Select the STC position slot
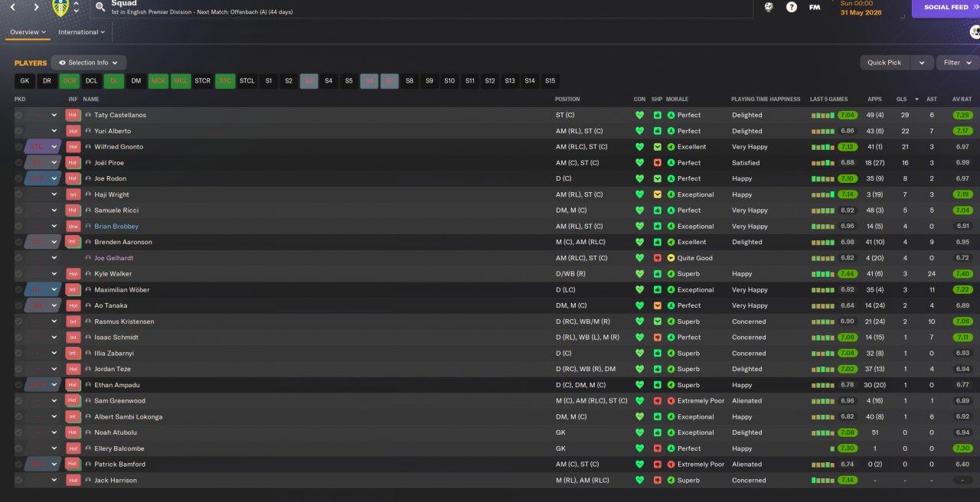The width and height of the screenshot is (980, 502). coord(225,81)
